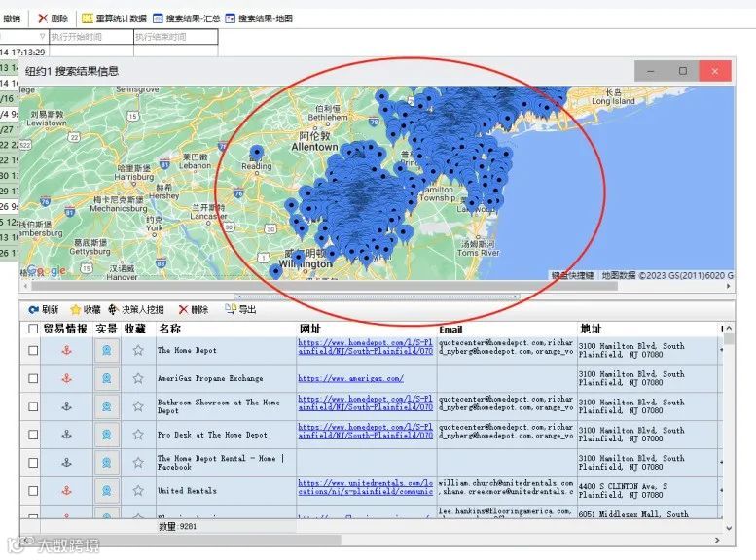Image resolution: width=756 pixels, height=560 pixels.
Task: Open street view icon for Pro Desk row
Action: coord(107,435)
